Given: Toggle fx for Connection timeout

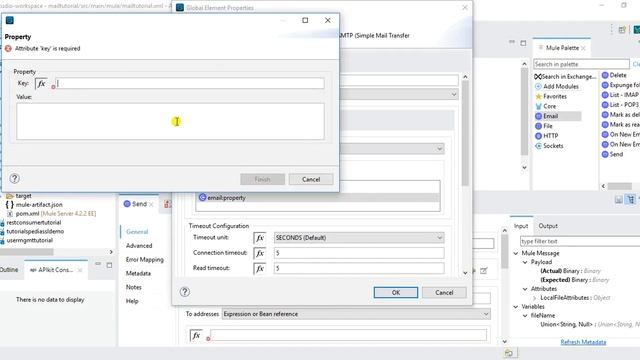Looking at the screenshot, I should [260, 253].
